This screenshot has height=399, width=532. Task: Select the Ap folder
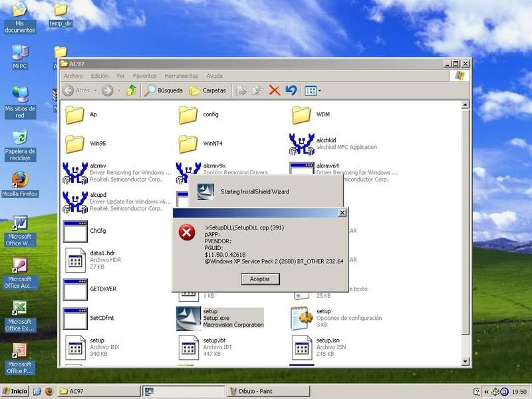[80, 114]
